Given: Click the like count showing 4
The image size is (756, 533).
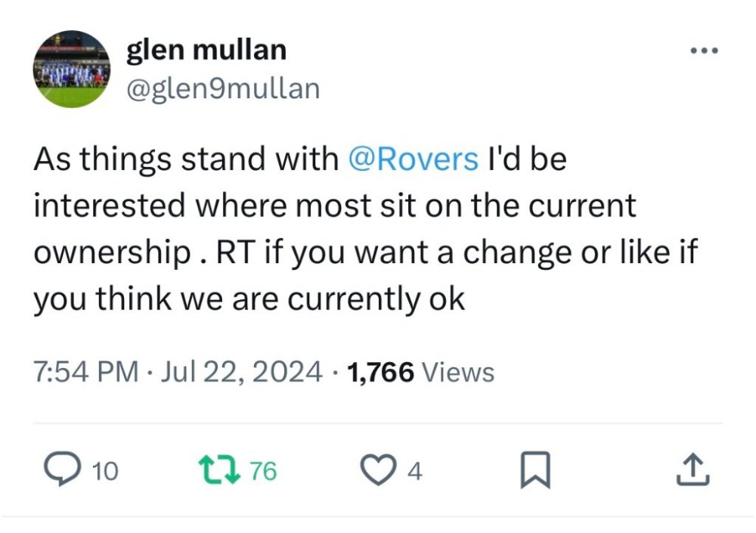Looking at the screenshot, I should click(x=414, y=472).
